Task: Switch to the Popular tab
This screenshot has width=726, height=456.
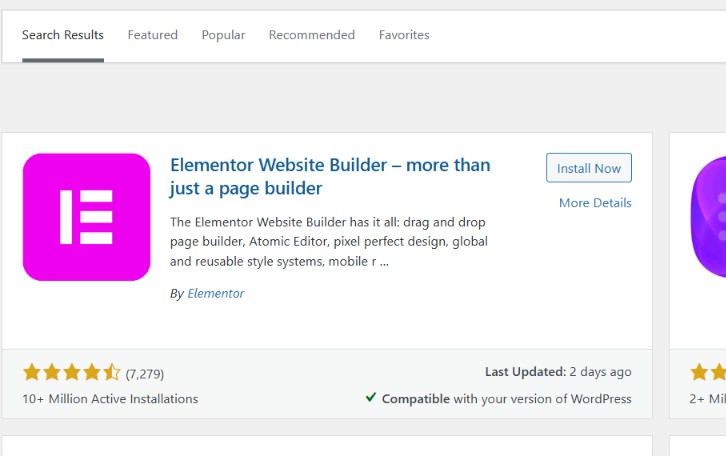Action: pyautogui.click(x=223, y=35)
